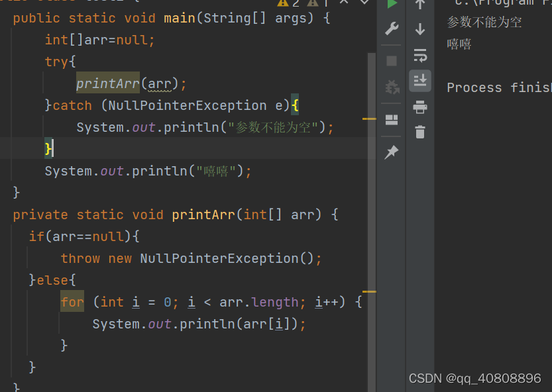
Task: Click lower yellow warning marker near for loop
Action: tap(369, 292)
